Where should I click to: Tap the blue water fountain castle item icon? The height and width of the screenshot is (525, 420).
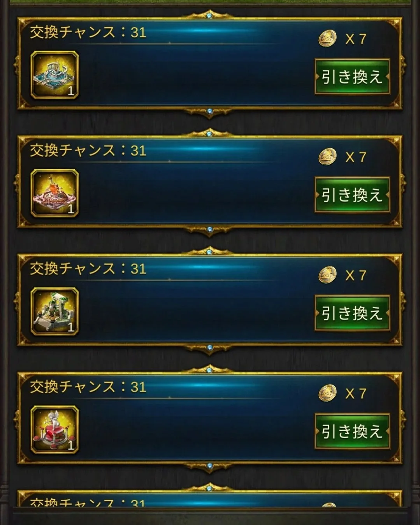(54, 75)
